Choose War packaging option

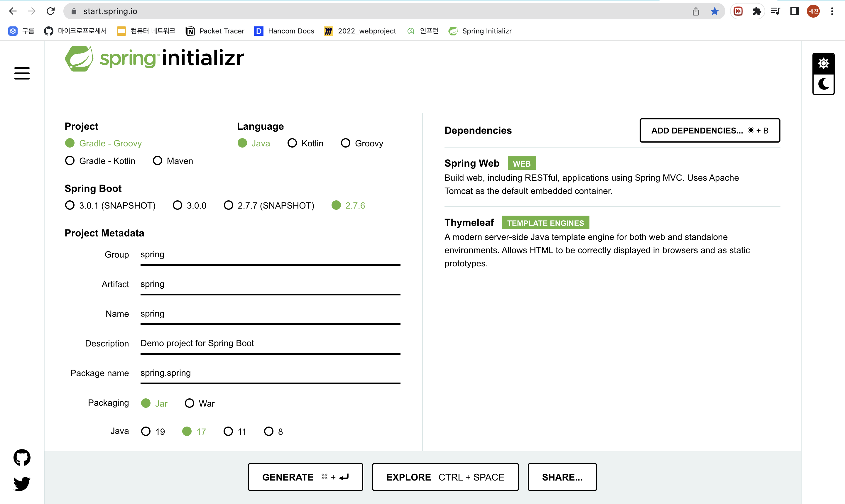(x=200, y=403)
